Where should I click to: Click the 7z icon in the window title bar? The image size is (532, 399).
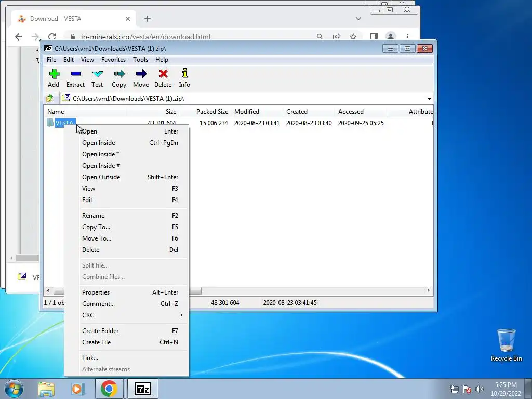click(48, 48)
